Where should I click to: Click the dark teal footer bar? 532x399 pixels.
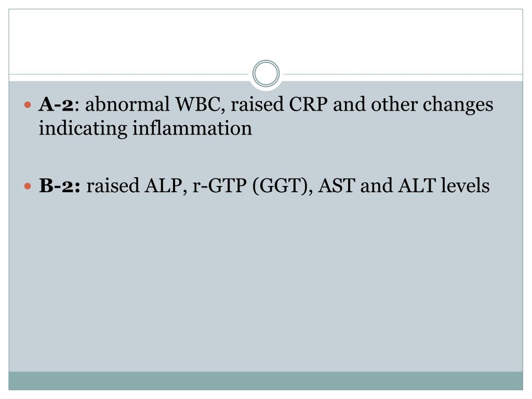[x=265, y=381]
